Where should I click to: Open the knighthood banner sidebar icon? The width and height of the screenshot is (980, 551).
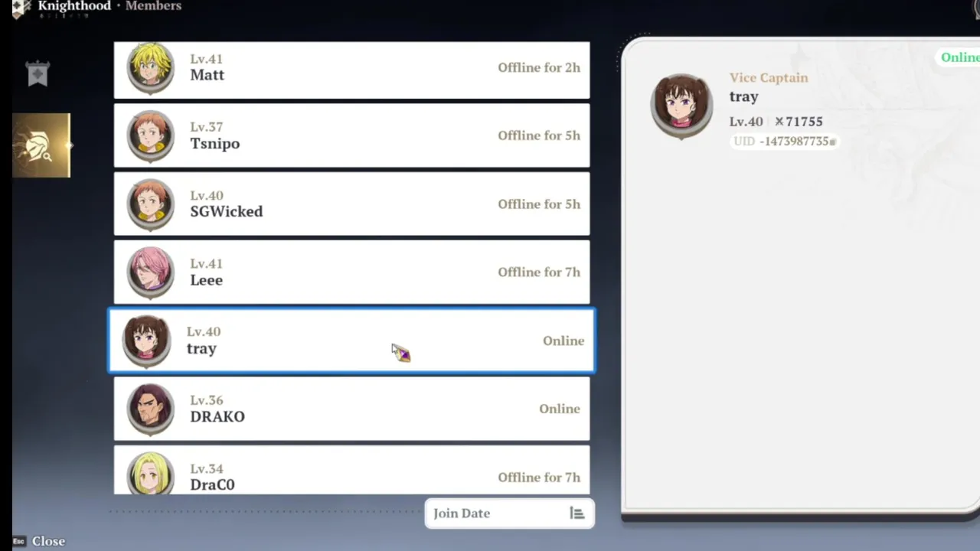(38, 74)
